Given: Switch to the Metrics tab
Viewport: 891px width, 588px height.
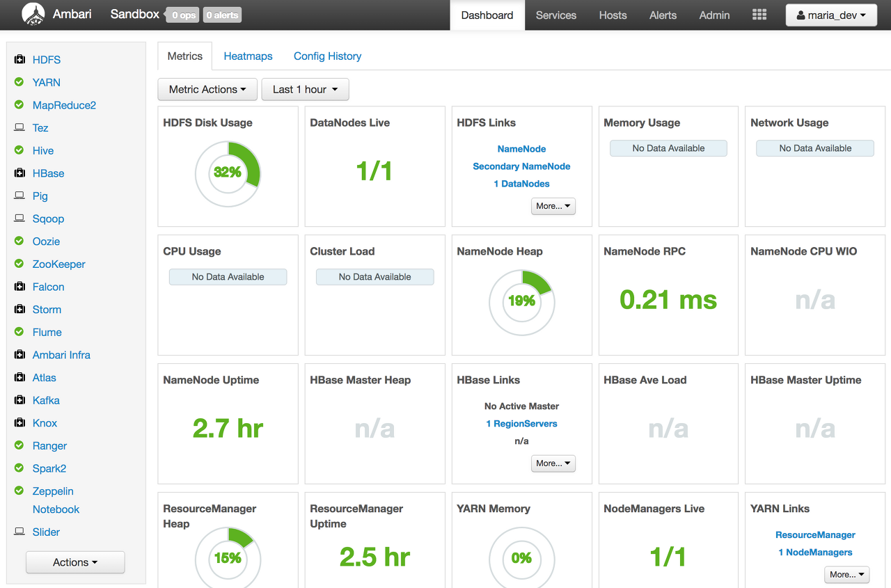Looking at the screenshot, I should click(x=185, y=56).
